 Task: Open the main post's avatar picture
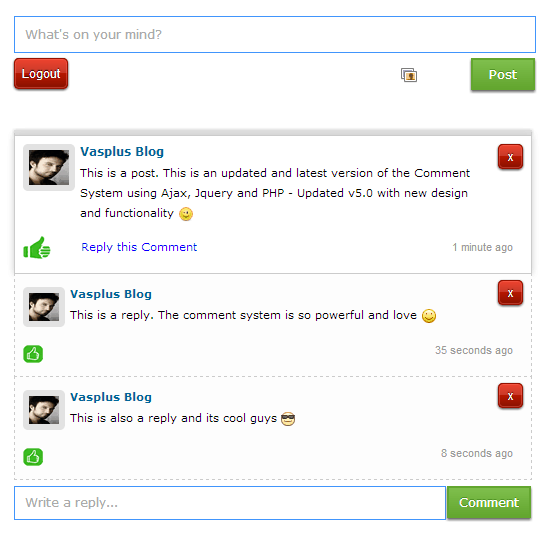49,167
